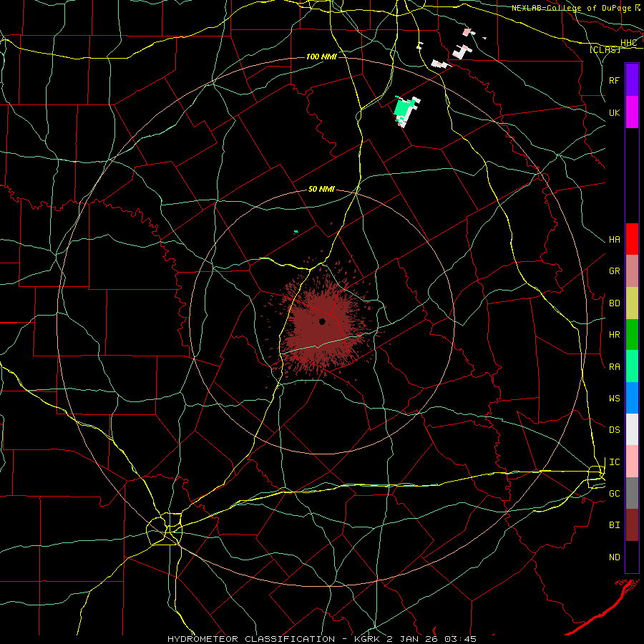Click the 50 NMI range ring label

[x=321, y=189]
